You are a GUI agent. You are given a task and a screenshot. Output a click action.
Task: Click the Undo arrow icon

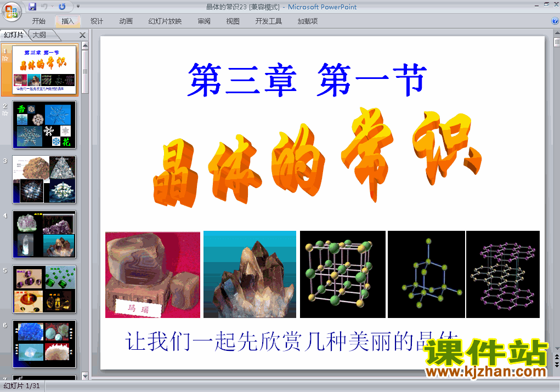(44, 7)
